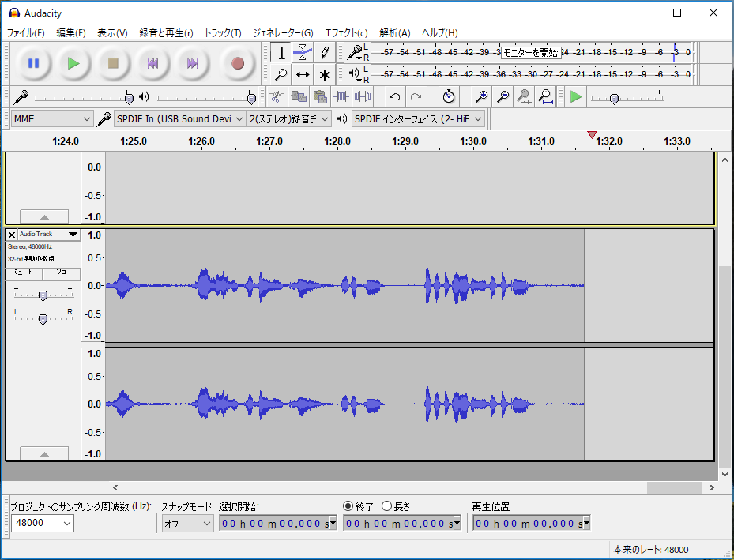Open the MME audio host dropdown
This screenshot has width=734, height=560.
[51, 118]
